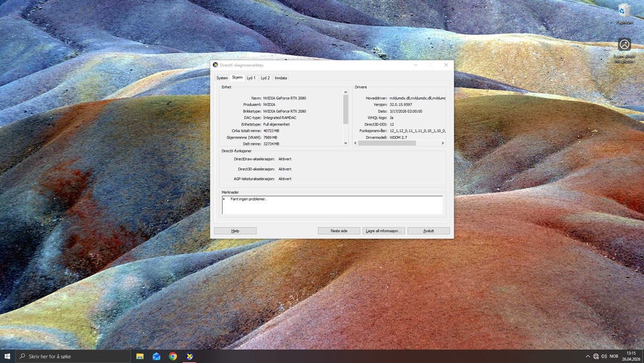This screenshot has width=644, height=363.
Task: Show hidden system tray icons
Action: click(588, 356)
